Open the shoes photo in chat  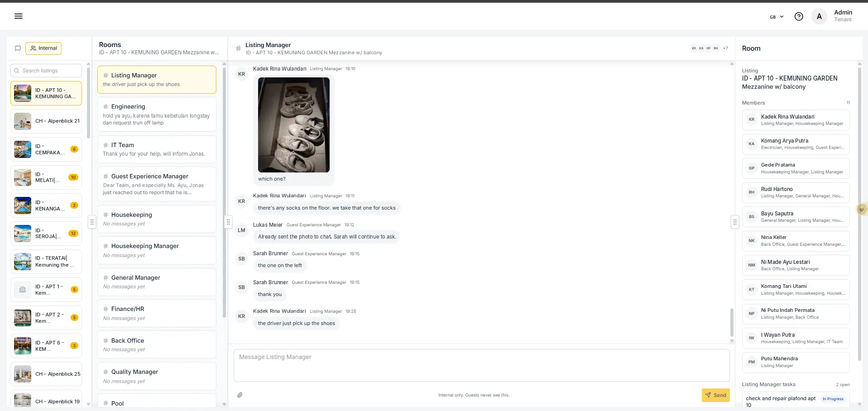(x=294, y=125)
